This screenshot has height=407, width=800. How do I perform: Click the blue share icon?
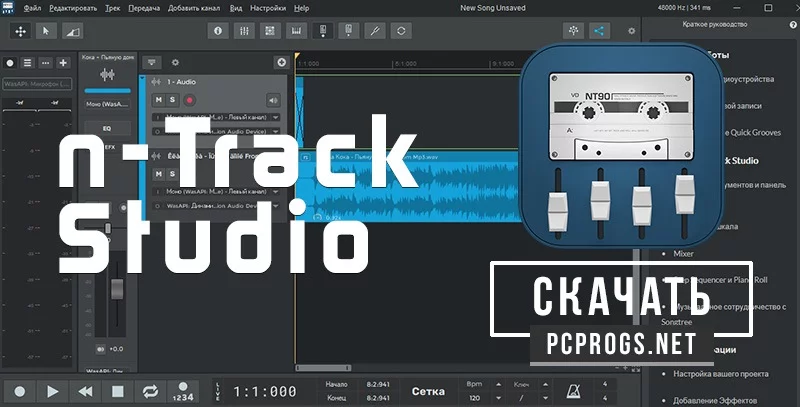point(599,31)
